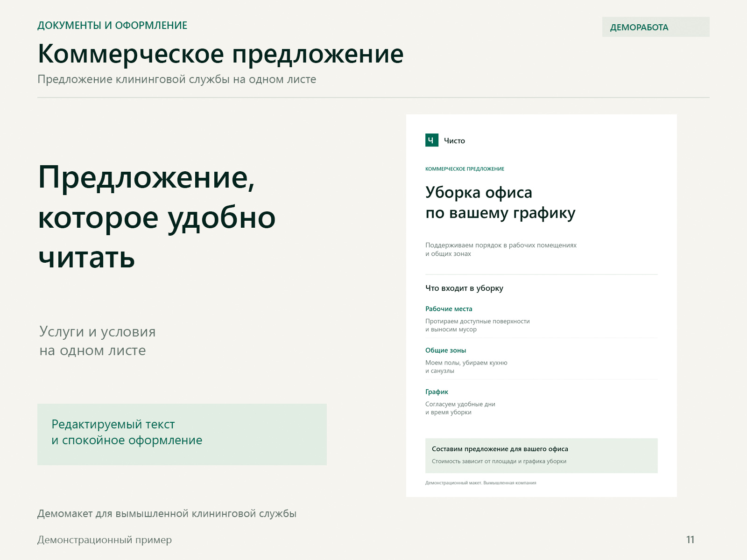Image resolution: width=747 pixels, height=560 pixels.
Task: Click the 'Что входит в уборку' section title
Action: pos(464,288)
